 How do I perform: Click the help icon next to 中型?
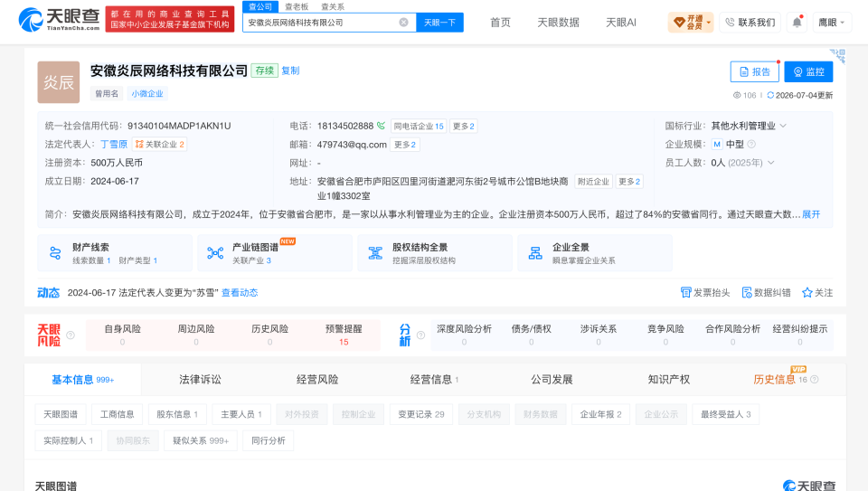(x=751, y=144)
